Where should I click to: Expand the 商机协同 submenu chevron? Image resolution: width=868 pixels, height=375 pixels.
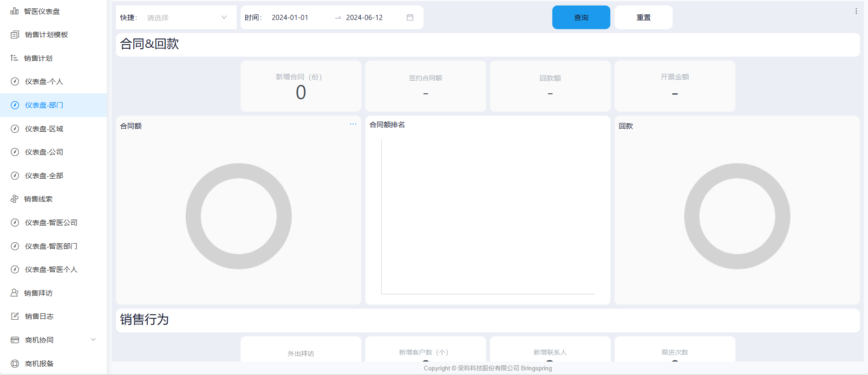[x=93, y=340]
